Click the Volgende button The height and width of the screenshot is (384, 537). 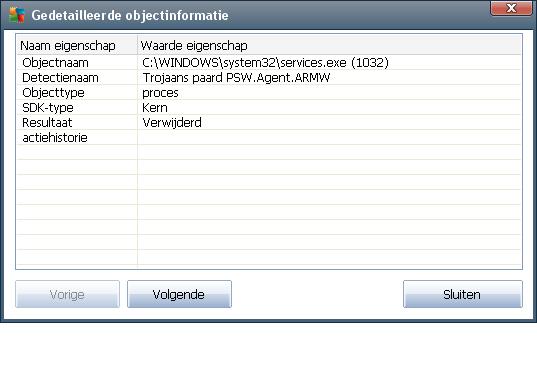(x=179, y=294)
